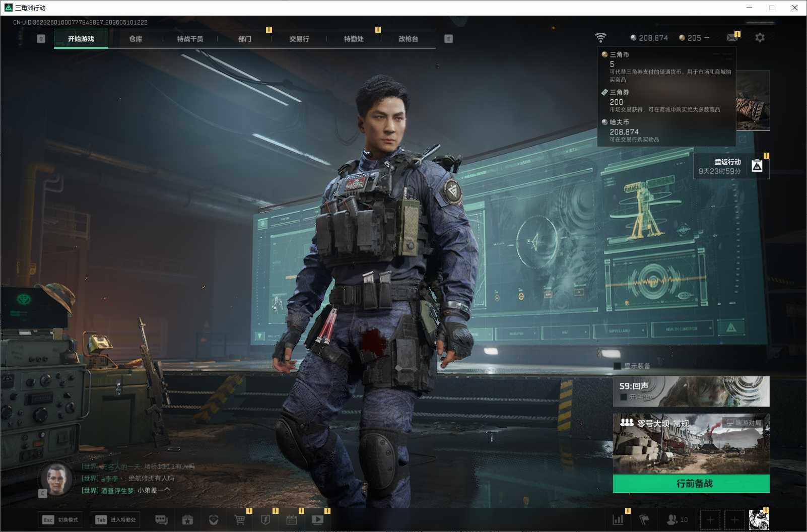Go to the 部门 tab
Screen dimensions: 807x532
coord(245,39)
